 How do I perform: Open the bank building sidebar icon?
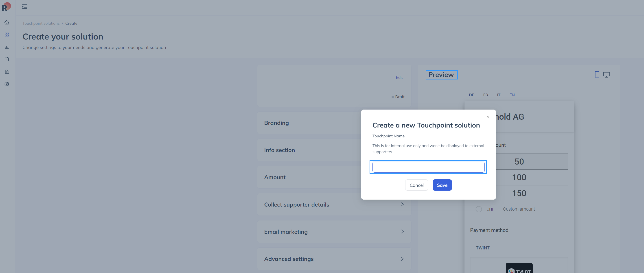[7, 72]
